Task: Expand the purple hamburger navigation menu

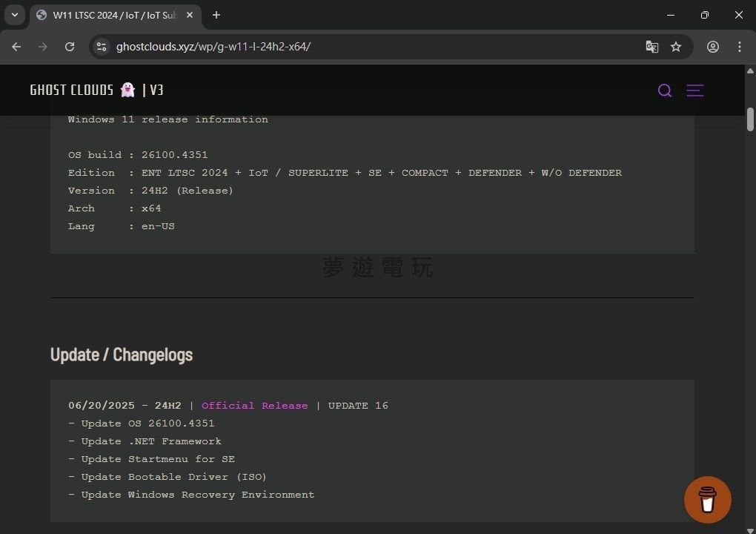Action: coord(694,90)
